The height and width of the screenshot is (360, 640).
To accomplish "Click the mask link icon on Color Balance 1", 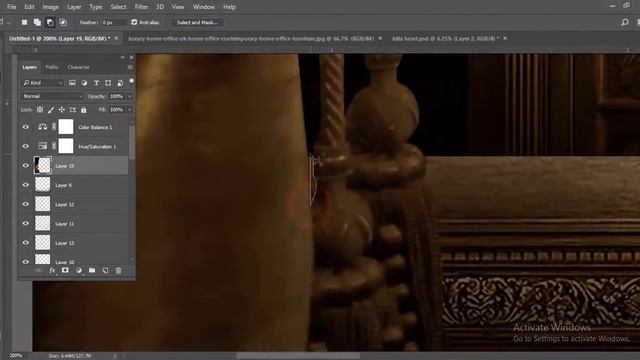I will pyautogui.click(x=54, y=127).
